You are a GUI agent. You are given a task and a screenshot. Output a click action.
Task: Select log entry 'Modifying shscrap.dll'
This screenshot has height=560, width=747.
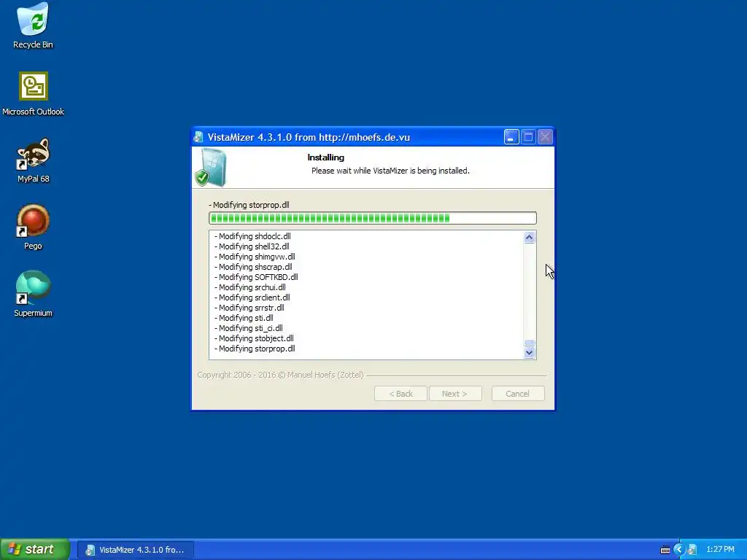click(253, 267)
